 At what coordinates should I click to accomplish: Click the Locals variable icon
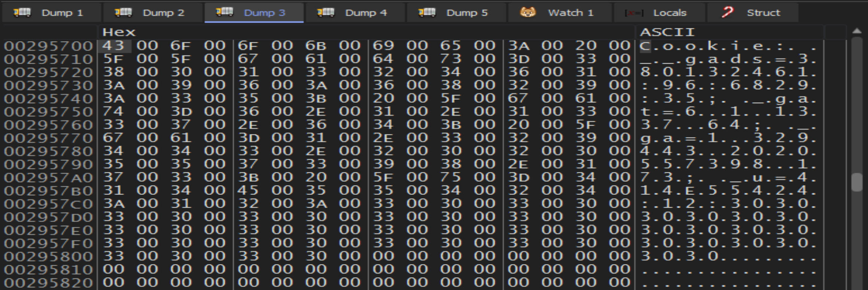634,13
